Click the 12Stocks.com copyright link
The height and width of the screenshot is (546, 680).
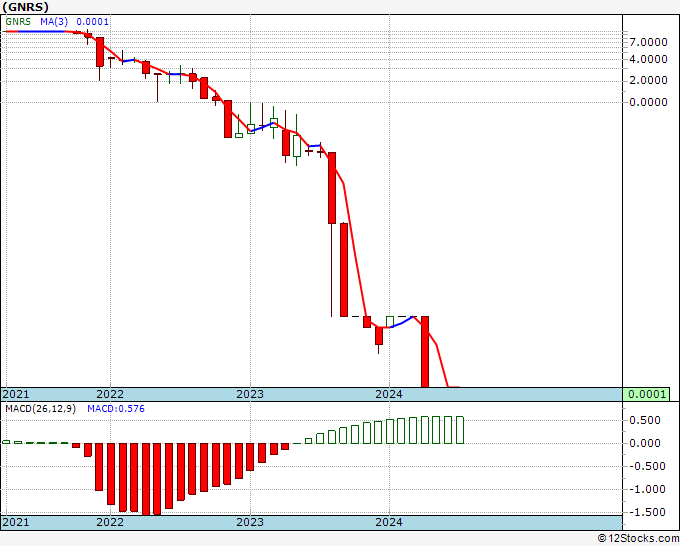click(x=638, y=538)
